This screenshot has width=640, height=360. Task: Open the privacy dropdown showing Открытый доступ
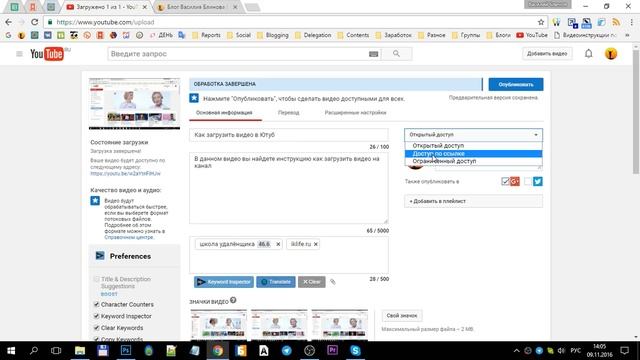(473, 135)
